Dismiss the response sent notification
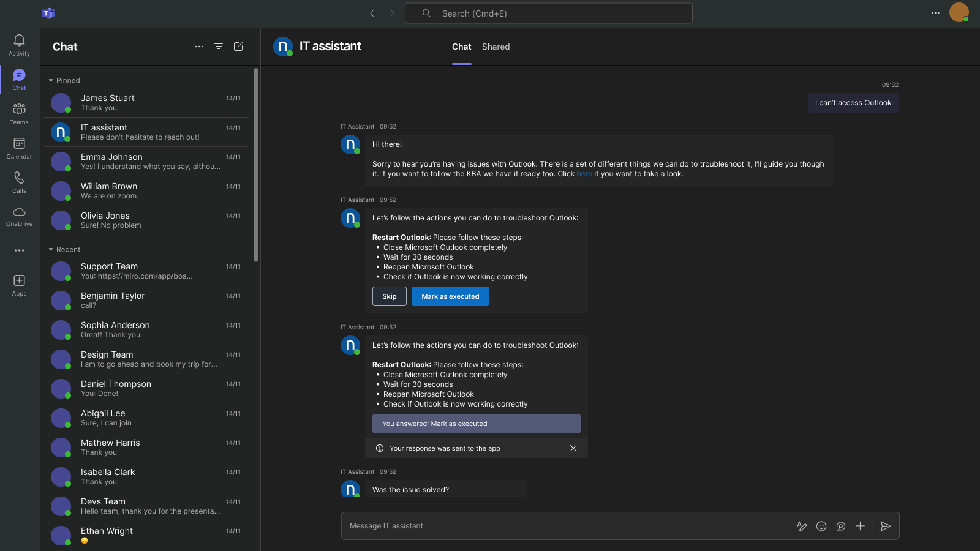 click(573, 448)
